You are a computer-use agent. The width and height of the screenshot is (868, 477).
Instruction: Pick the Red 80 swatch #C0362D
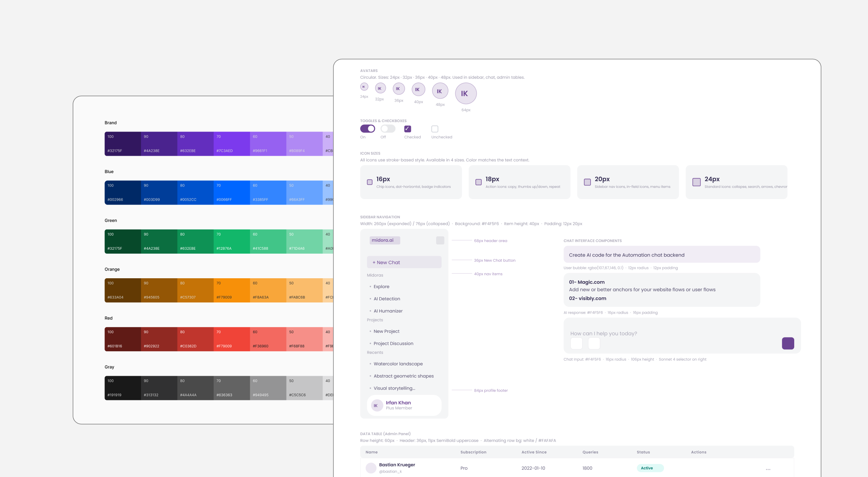coord(196,339)
